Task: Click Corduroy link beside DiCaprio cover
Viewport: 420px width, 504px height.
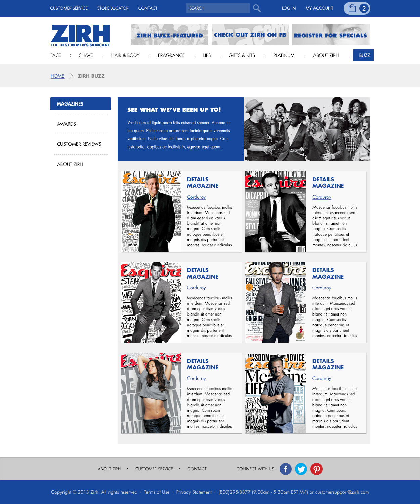Action: click(x=322, y=197)
